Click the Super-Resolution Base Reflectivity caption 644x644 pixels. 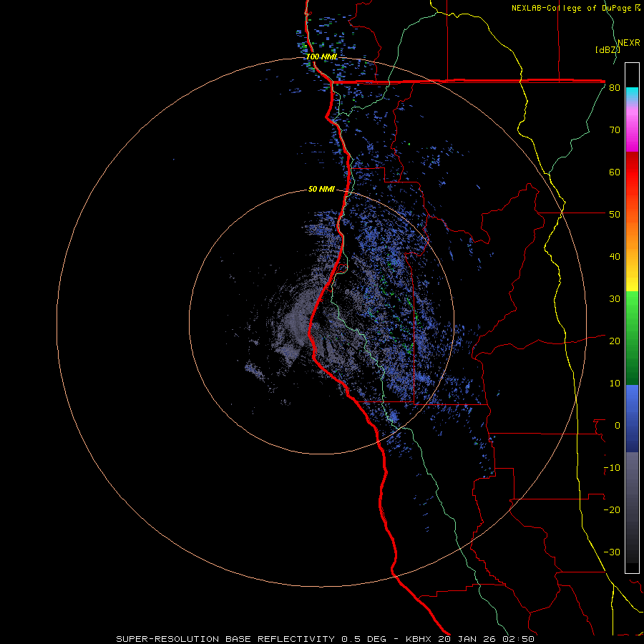coord(326,639)
